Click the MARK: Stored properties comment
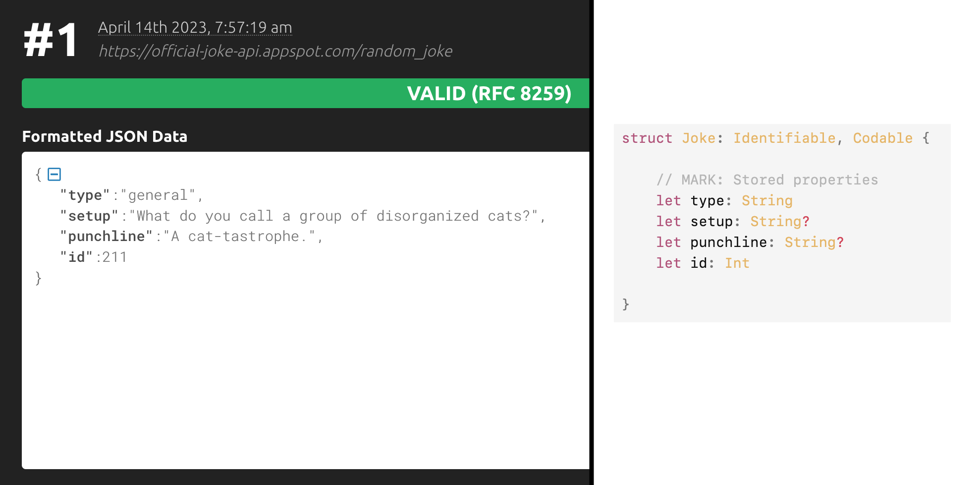Screen dimensions: 980x485 pos(767,180)
